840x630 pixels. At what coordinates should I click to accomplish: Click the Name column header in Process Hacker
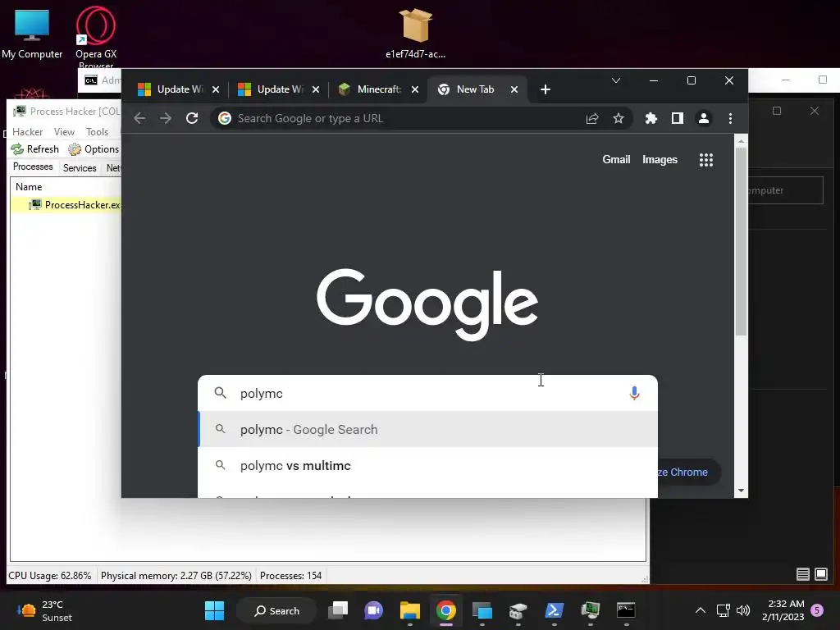(x=29, y=187)
